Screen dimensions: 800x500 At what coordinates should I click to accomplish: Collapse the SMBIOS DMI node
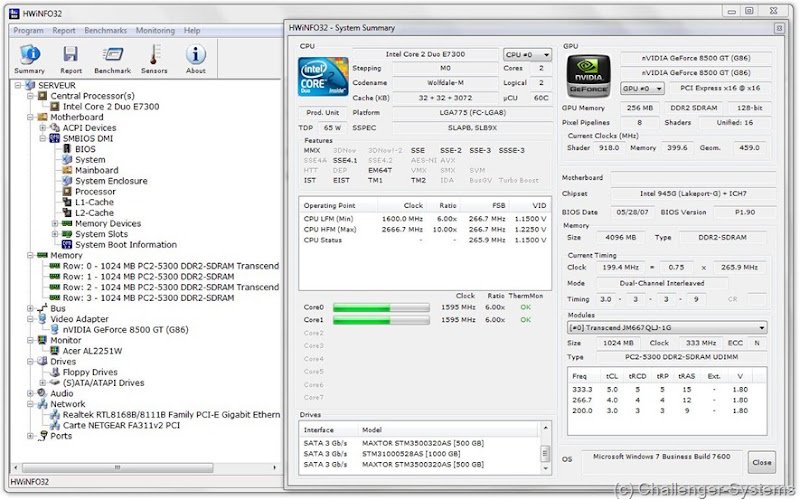coord(43,139)
